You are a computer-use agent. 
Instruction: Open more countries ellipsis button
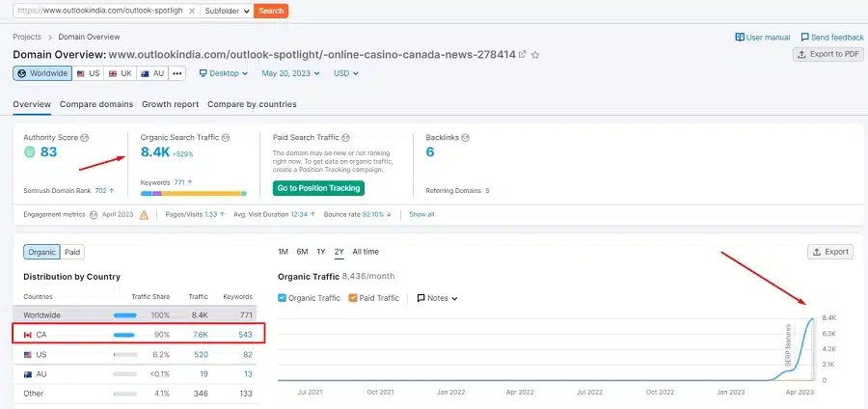click(176, 73)
